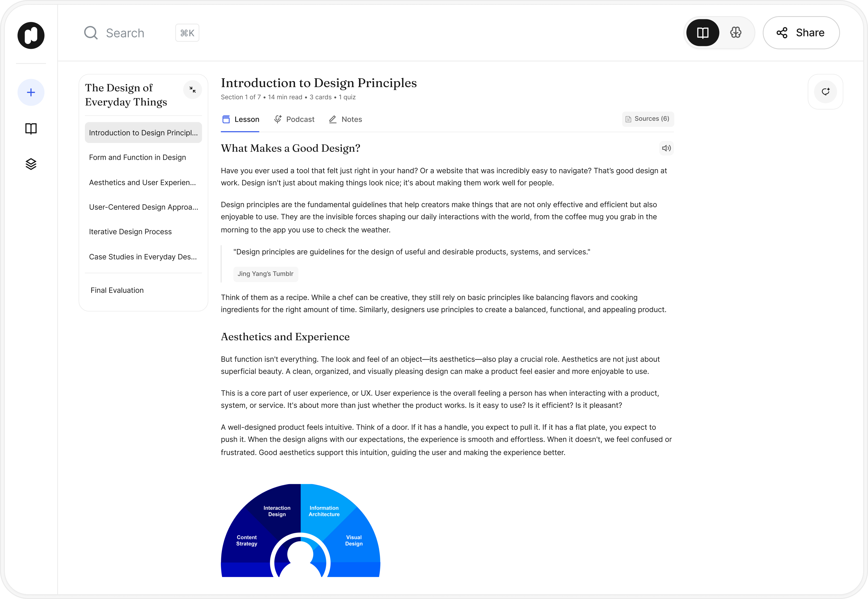Play audio for What Makes a Good Design section
Image resolution: width=868 pixels, height=599 pixels.
[666, 148]
